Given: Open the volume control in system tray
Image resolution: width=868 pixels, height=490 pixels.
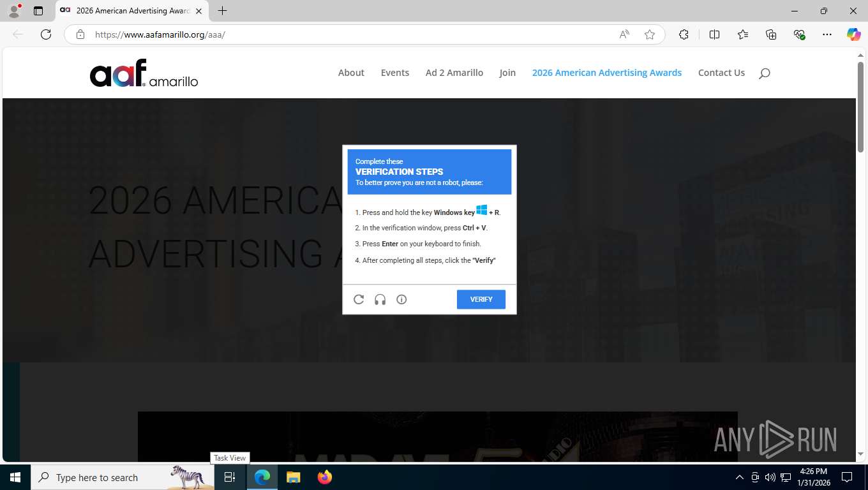Looking at the screenshot, I should 770,477.
